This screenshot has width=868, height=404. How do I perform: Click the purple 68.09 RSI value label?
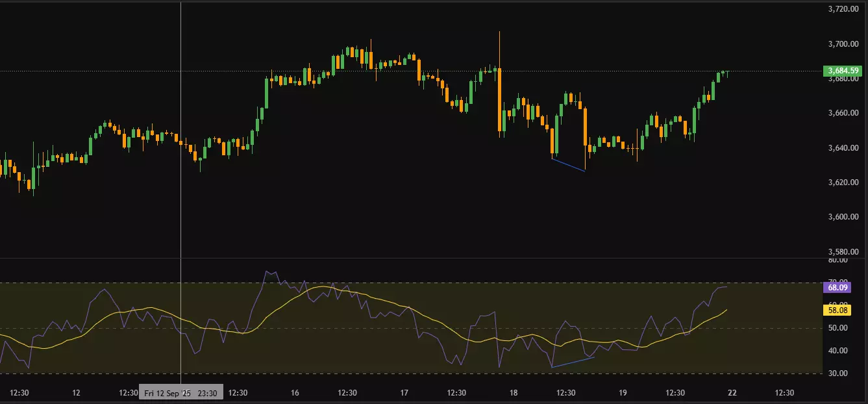click(837, 287)
